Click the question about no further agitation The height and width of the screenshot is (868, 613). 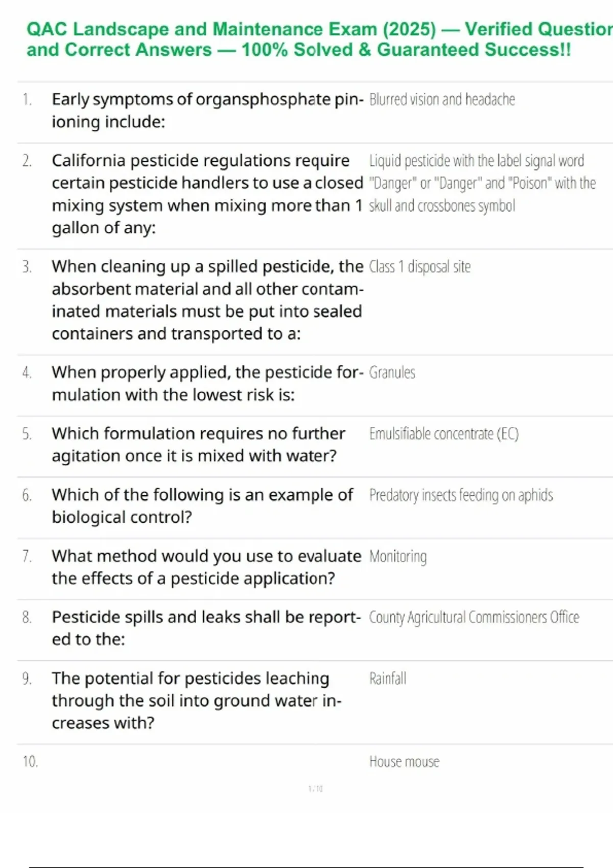pyautogui.click(x=198, y=445)
